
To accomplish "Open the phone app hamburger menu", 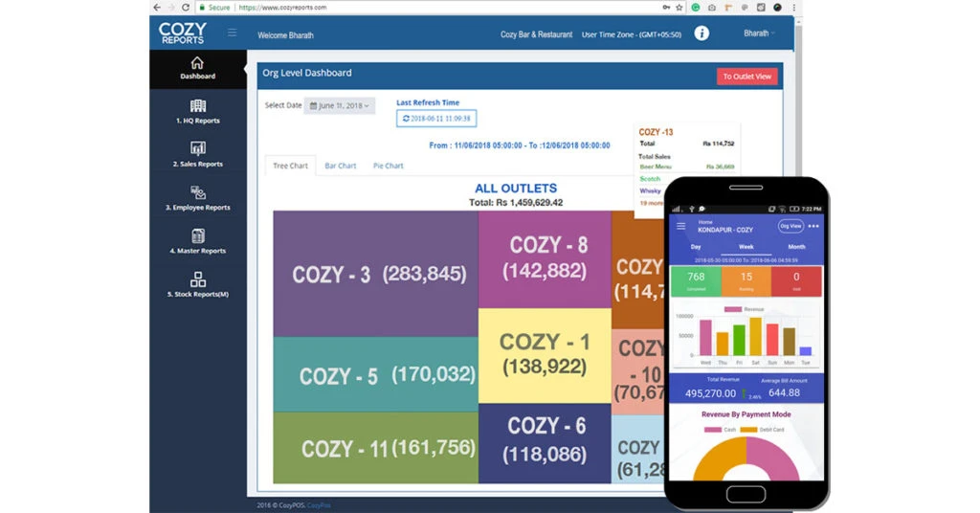I will click(681, 226).
